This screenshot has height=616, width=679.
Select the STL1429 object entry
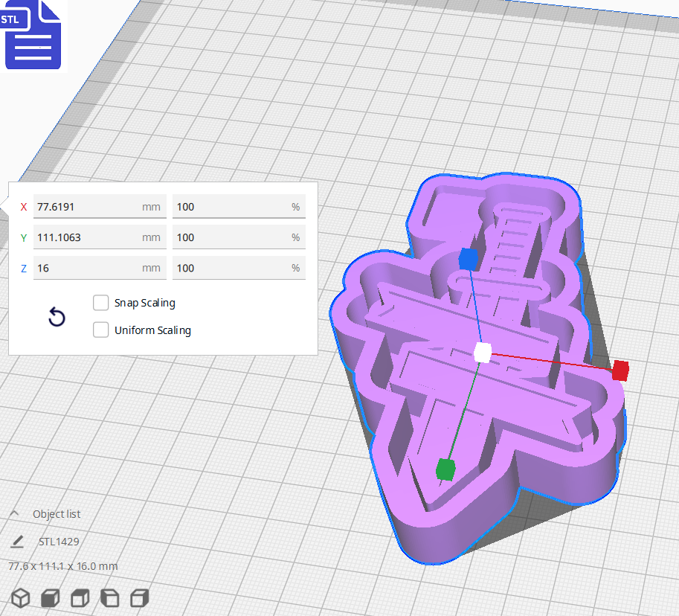click(x=58, y=541)
